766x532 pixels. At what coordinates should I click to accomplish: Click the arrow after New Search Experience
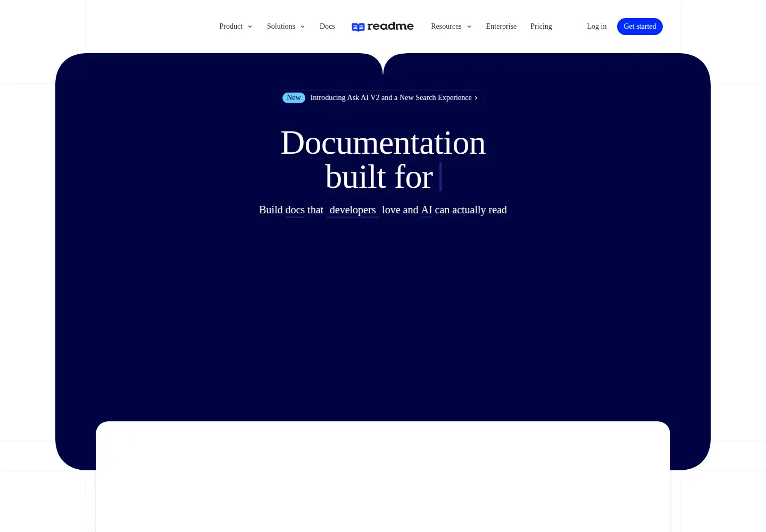tap(476, 98)
